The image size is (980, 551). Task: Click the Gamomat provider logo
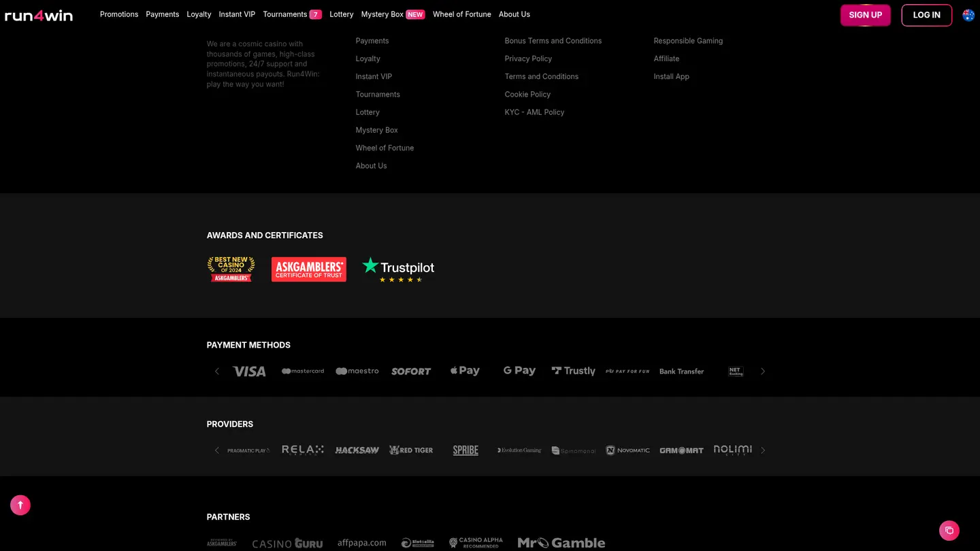(x=681, y=450)
